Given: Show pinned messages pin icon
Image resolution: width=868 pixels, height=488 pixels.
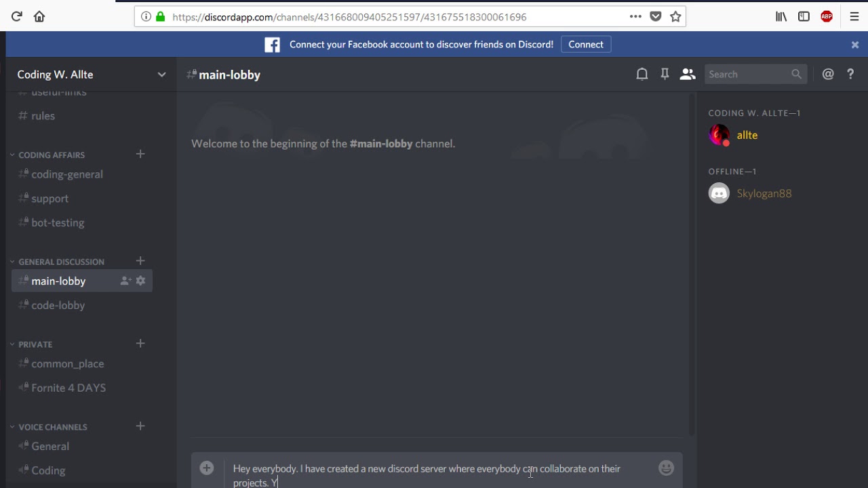Looking at the screenshot, I should (x=665, y=75).
